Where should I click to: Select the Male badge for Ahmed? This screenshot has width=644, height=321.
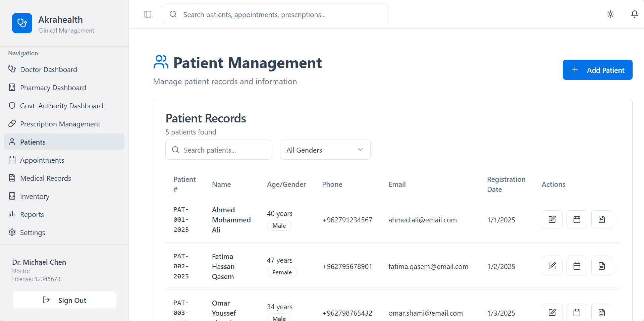coord(279,225)
